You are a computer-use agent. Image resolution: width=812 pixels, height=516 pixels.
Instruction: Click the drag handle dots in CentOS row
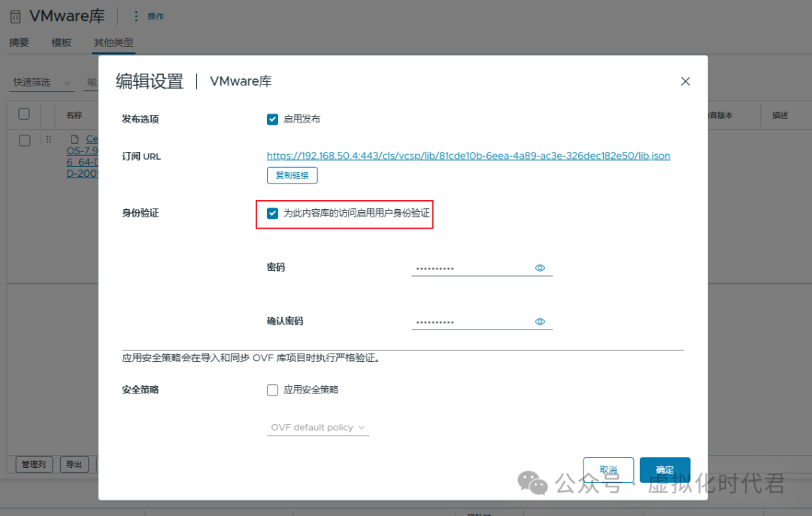coord(49,139)
